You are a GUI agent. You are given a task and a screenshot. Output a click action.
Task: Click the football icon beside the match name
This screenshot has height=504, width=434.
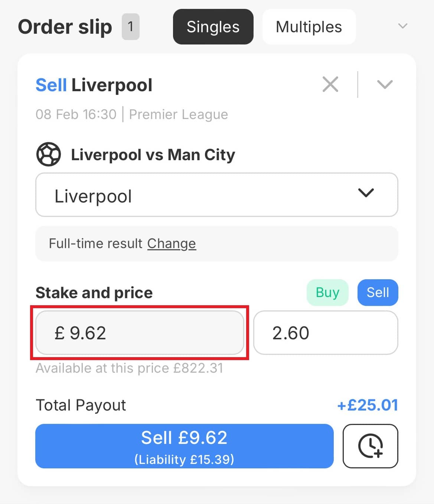click(49, 155)
